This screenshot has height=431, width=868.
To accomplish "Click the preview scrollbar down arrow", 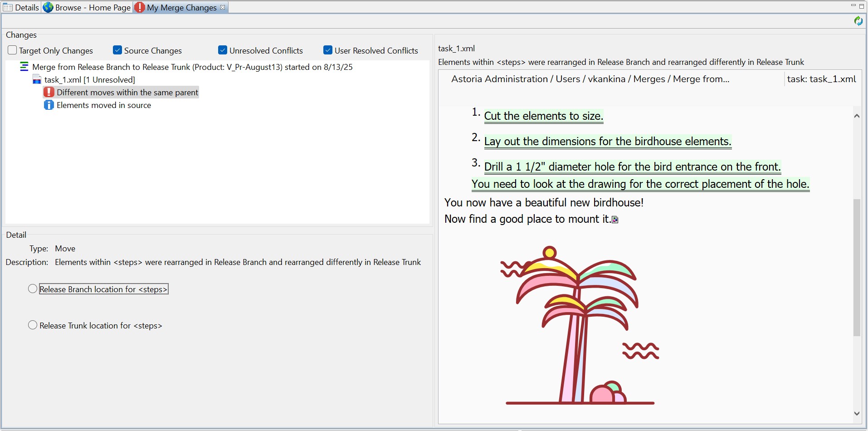I will pos(857,413).
